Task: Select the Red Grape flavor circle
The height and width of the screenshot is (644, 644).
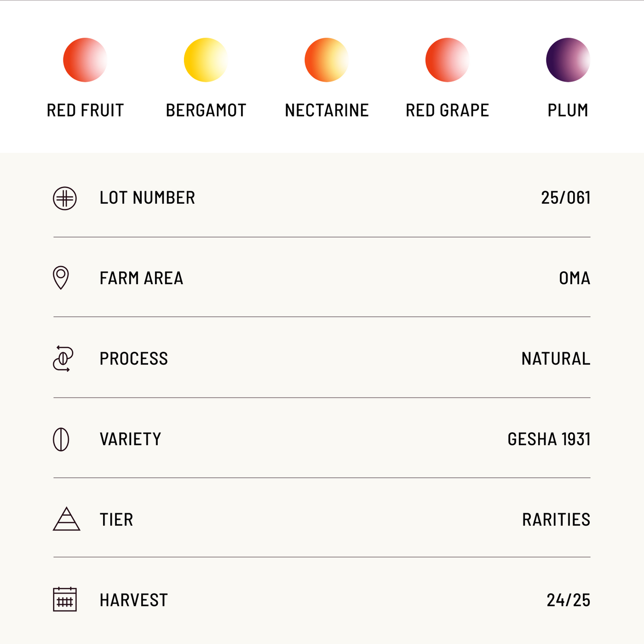Action: pyautogui.click(x=447, y=60)
